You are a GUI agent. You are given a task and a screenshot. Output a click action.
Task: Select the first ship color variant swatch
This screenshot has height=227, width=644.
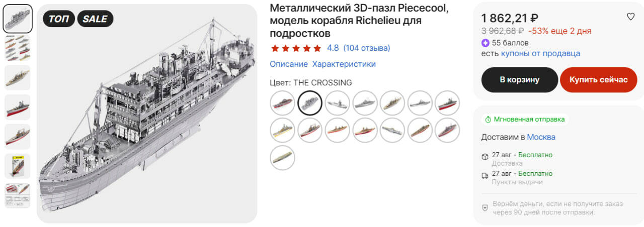tap(282, 103)
